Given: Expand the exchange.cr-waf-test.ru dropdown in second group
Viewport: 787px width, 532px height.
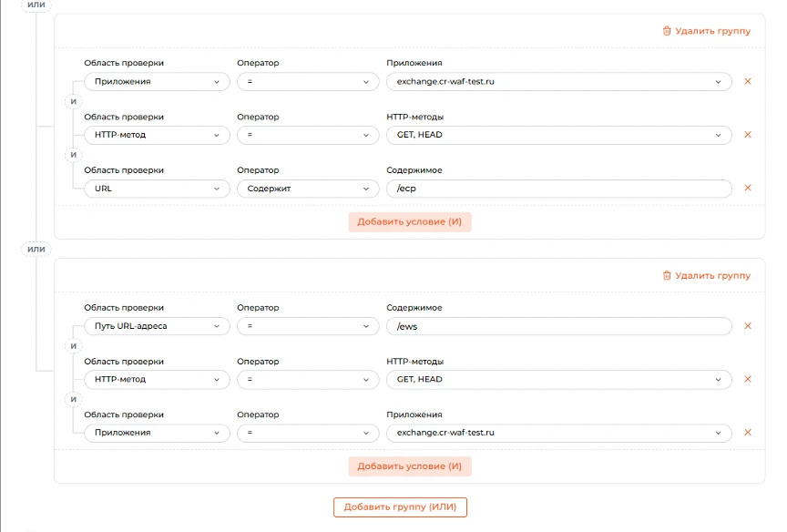Looking at the screenshot, I should point(558,433).
